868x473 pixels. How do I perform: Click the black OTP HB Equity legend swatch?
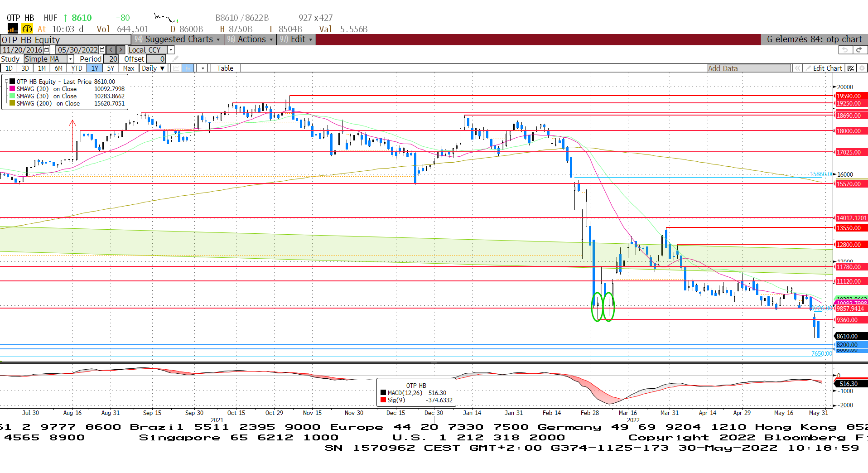tap(12, 82)
